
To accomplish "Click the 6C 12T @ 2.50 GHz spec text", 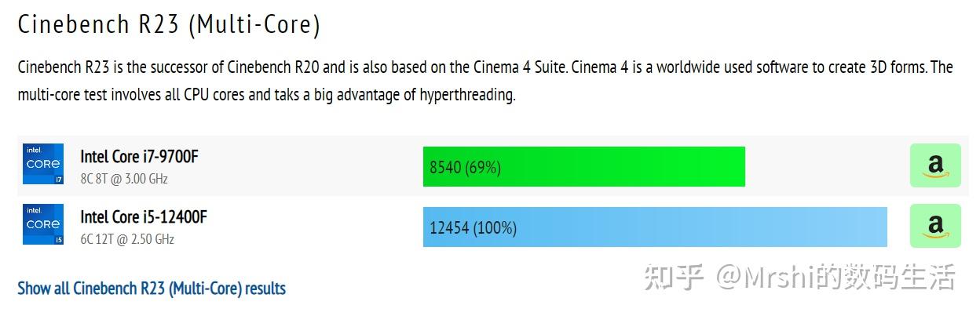I will point(127,239).
